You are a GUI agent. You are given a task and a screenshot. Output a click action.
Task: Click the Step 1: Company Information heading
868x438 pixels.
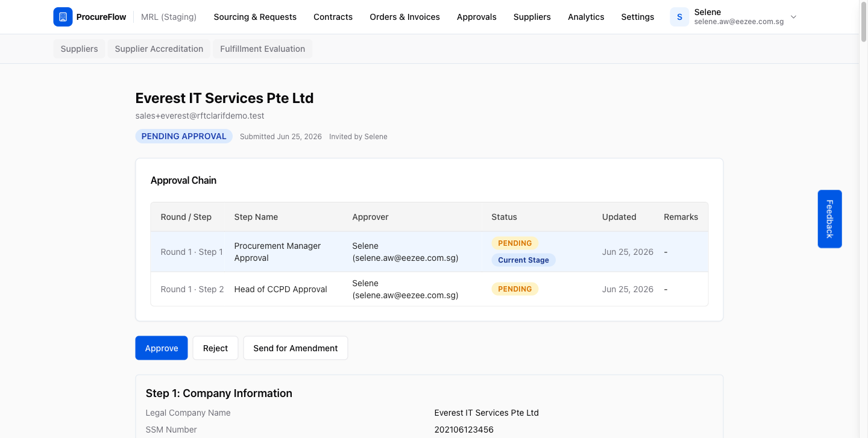tap(219, 393)
